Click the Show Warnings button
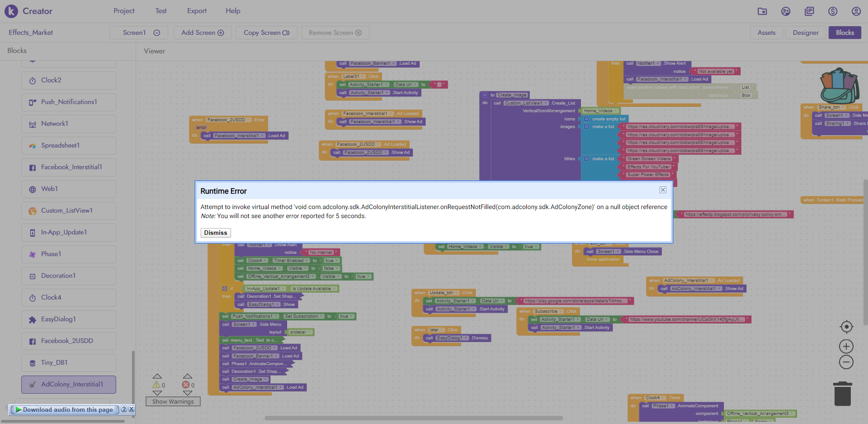The width and height of the screenshot is (868, 424). 173,401
